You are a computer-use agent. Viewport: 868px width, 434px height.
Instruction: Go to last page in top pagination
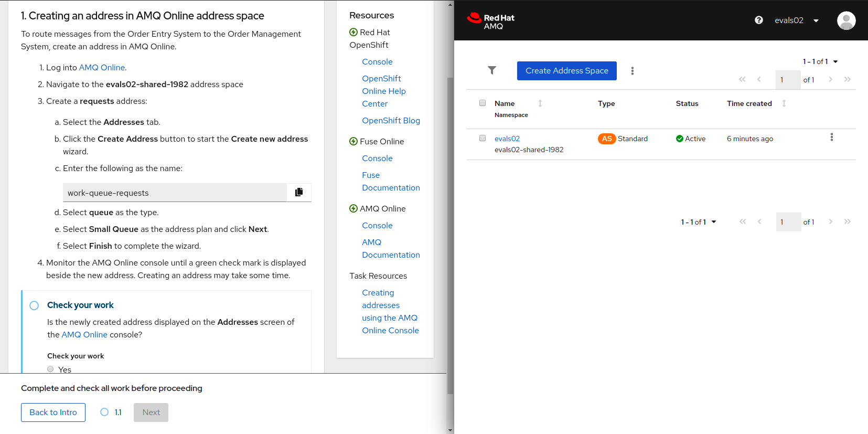point(848,79)
